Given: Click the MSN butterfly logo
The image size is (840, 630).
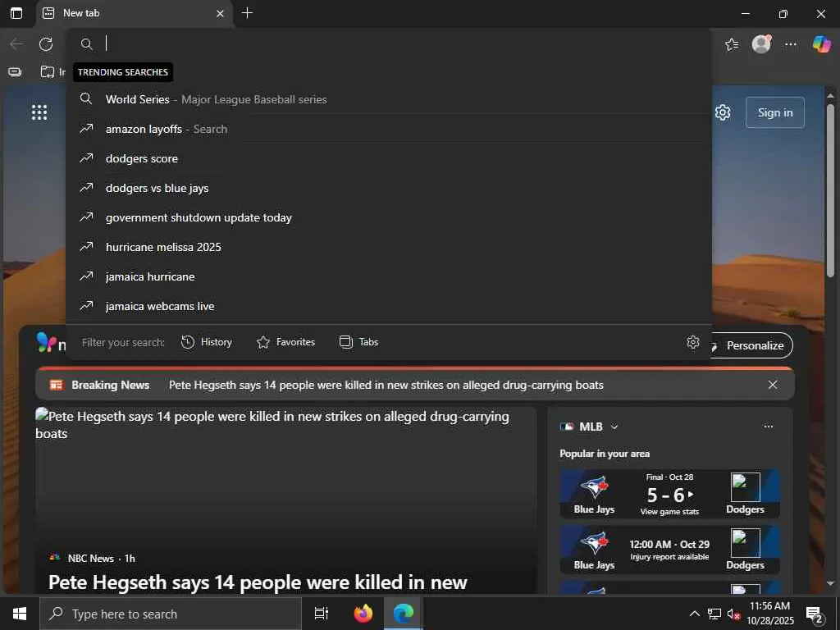Looking at the screenshot, I should point(46,342).
